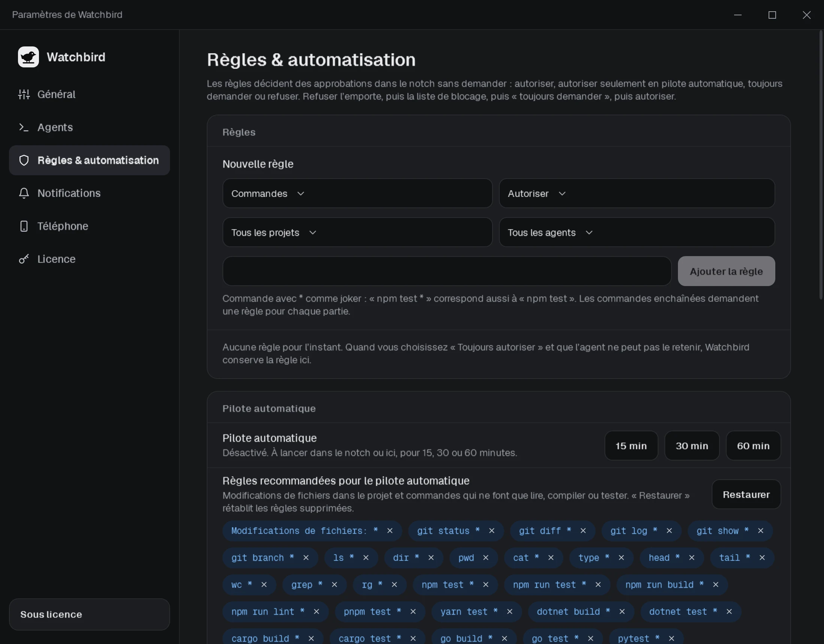
Task: Switch to the Téléphone section
Action: [90, 227]
